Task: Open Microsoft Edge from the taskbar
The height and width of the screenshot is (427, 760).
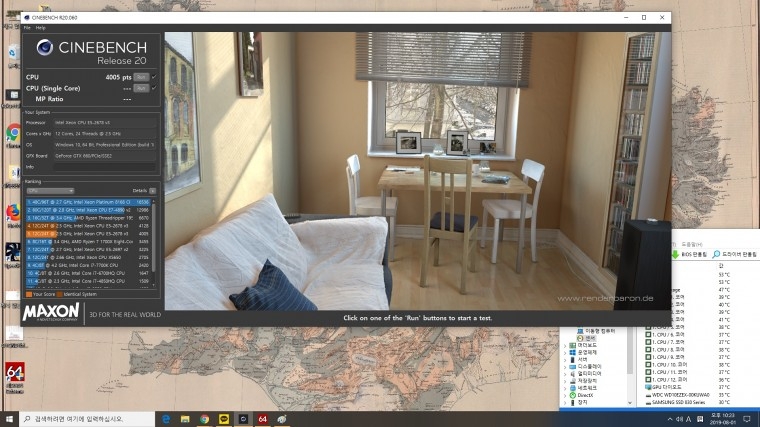Action: click(x=166, y=419)
